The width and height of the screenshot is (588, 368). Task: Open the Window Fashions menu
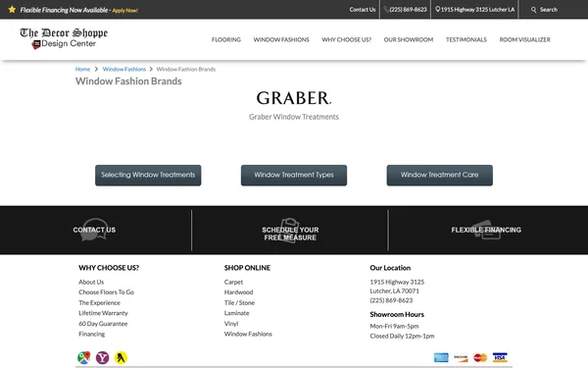(x=281, y=39)
